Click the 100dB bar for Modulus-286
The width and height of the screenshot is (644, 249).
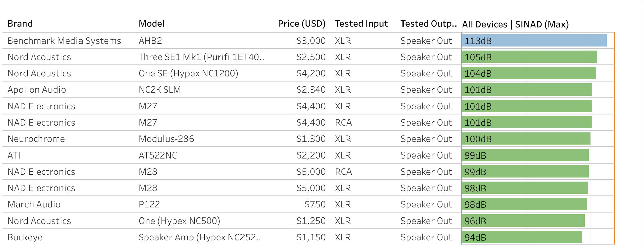[526, 139]
